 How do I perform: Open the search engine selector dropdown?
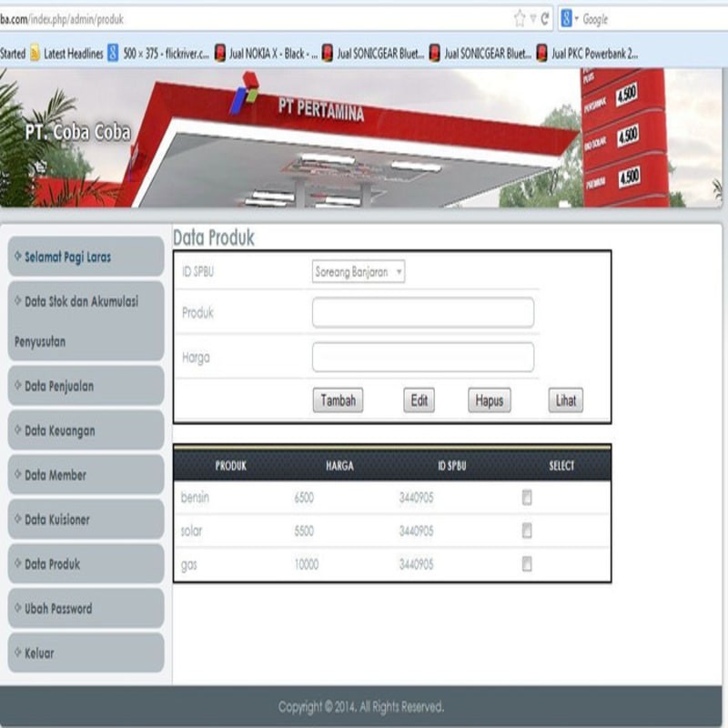pos(575,17)
